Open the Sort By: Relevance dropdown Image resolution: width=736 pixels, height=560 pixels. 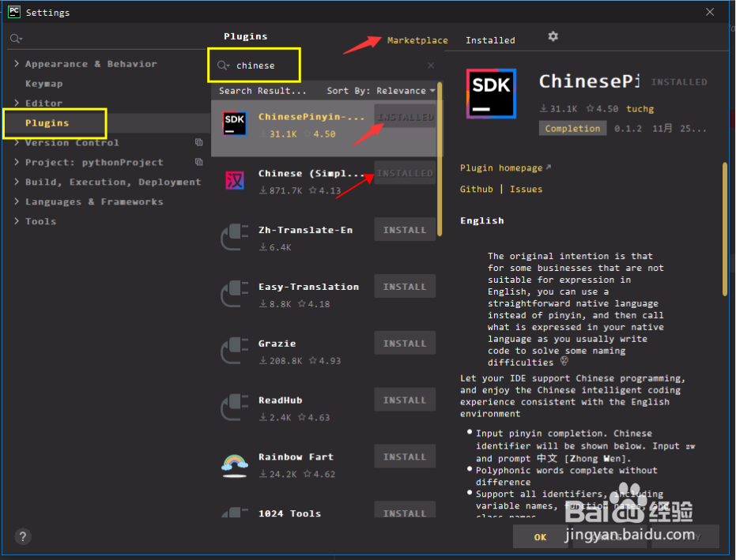pyautogui.click(x=381, y=91)
